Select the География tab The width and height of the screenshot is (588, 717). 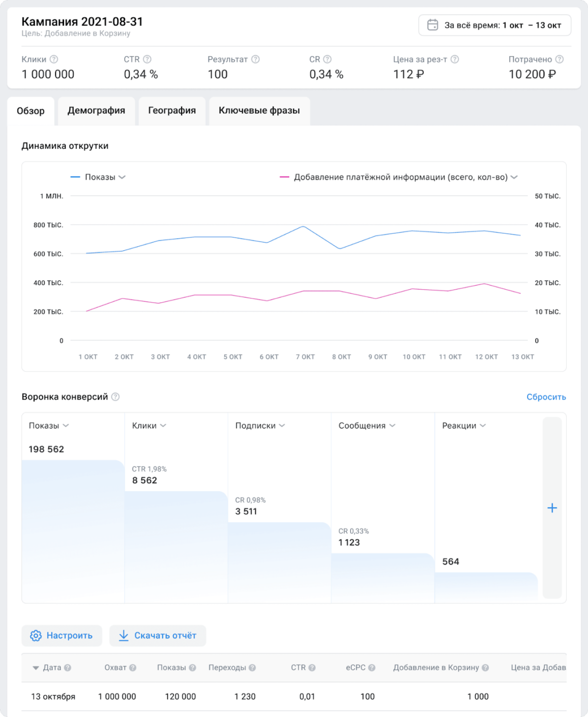[172, 110]
